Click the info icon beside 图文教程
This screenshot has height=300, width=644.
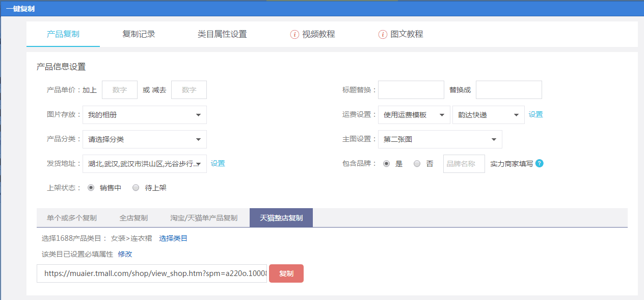(383, 34)
